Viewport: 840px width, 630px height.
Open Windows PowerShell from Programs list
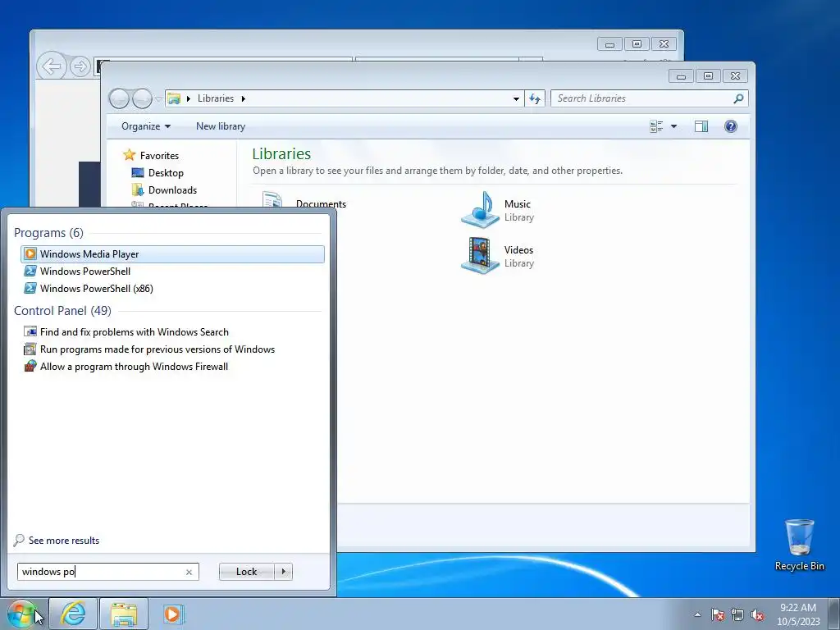point(85,271)
